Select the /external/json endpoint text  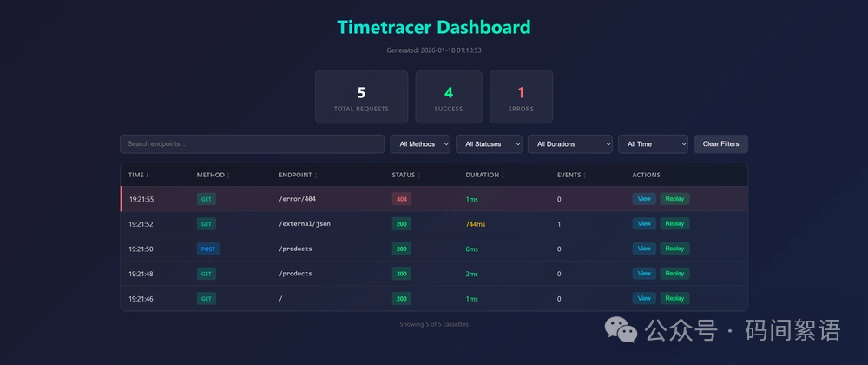pyautogui.click(x=305, y=223)
